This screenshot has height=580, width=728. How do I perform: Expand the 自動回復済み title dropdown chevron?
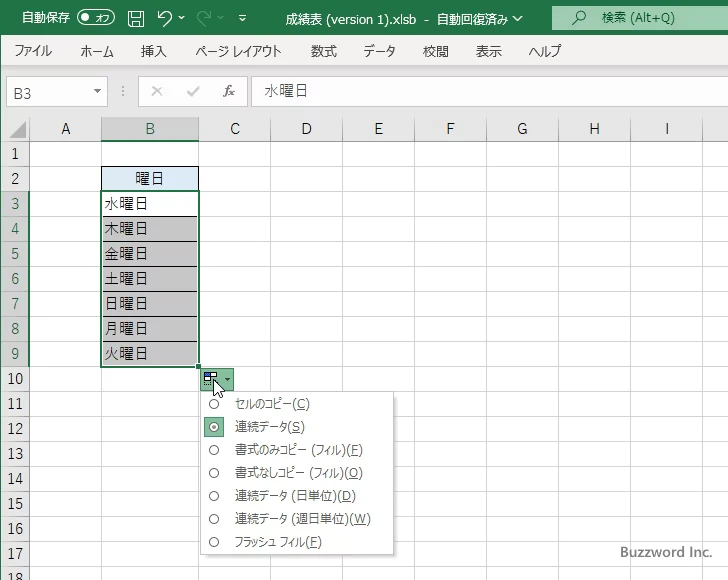pyautogui.click(x=518, y=19)
